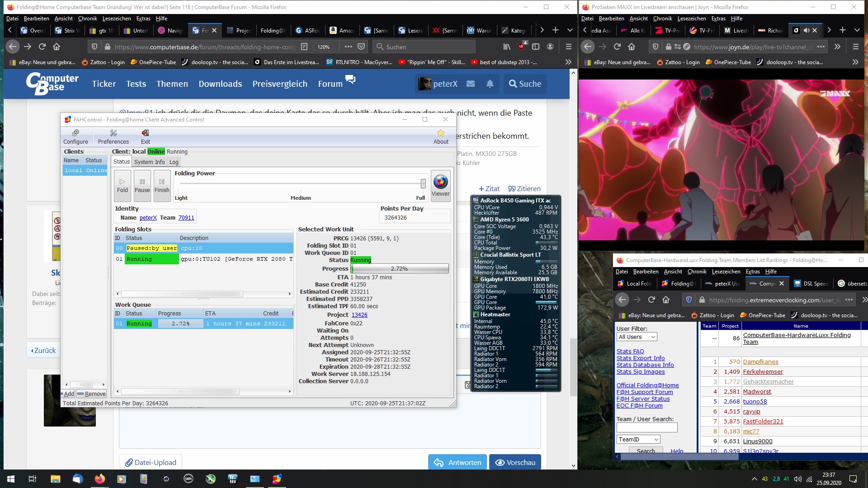Open the ComputerBase mail inbox icon
The height and width of the screenshot is (488, 868).
[471, 84]
